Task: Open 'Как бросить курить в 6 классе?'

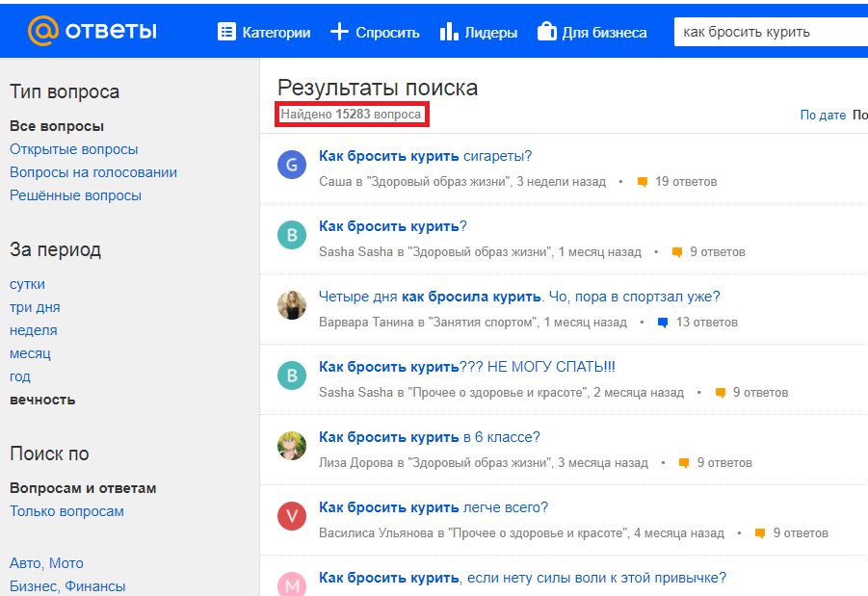Action: point(429,437)
